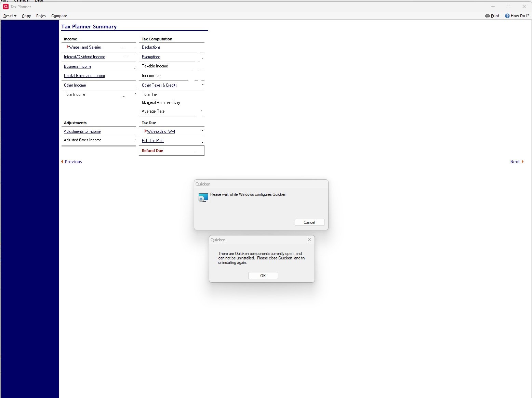Screen dimensions: 532x398
Task: Click the left arrow icon beside Previous
Action: pos(62,162)
